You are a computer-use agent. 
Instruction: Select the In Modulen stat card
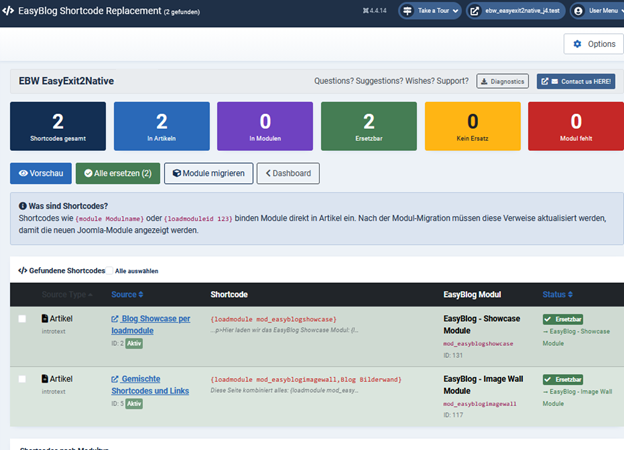coord(265,126)
